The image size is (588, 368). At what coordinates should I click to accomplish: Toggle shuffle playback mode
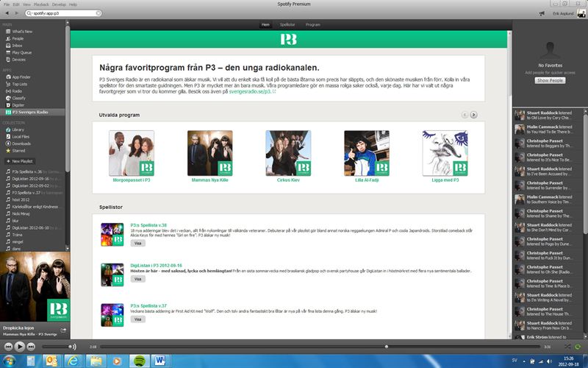pos(567,346)
